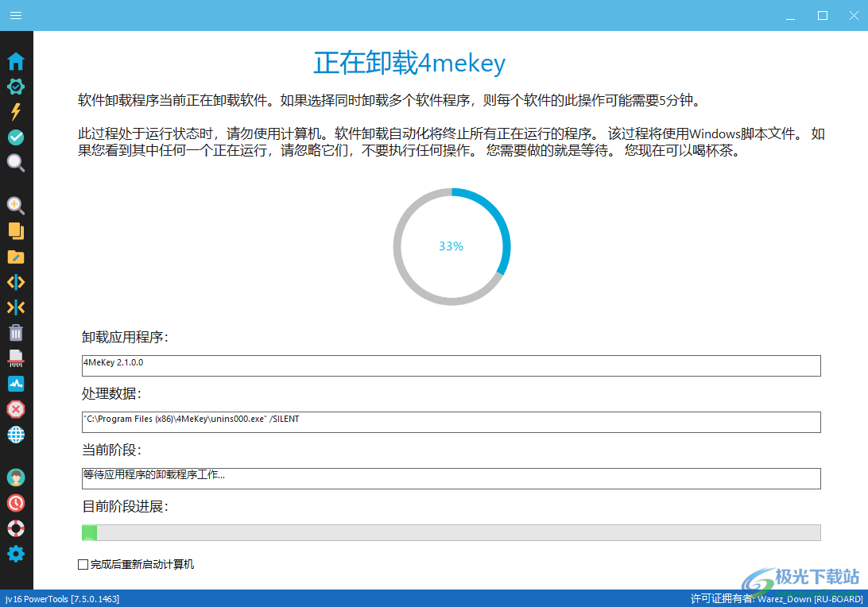Open the gear with checkmark tool icon
Image resolution: width=868 pixels, height=607 pixels.
(x=16, y=87)
